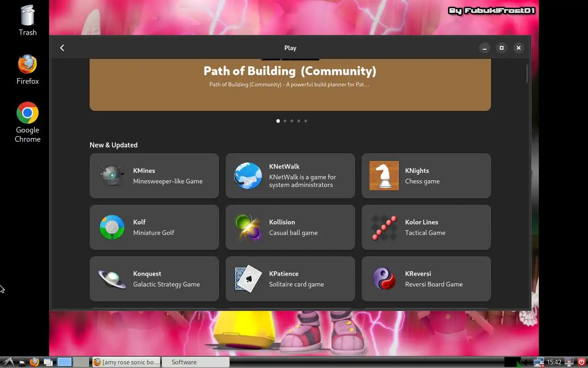Click the show desktop taskbar icon
Viewport: 588px width, 368px height.
48,362
